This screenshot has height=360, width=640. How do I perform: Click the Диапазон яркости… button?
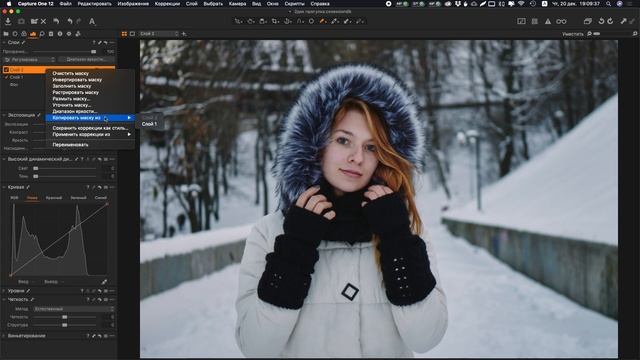coord(87,60)
